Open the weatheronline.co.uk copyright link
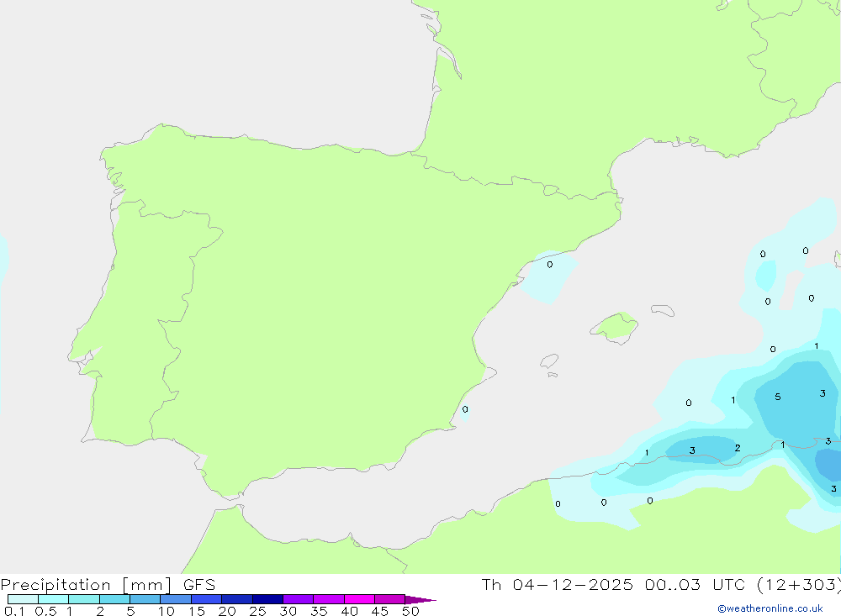The height and width of the screenshot is (616, 841). 770,608
